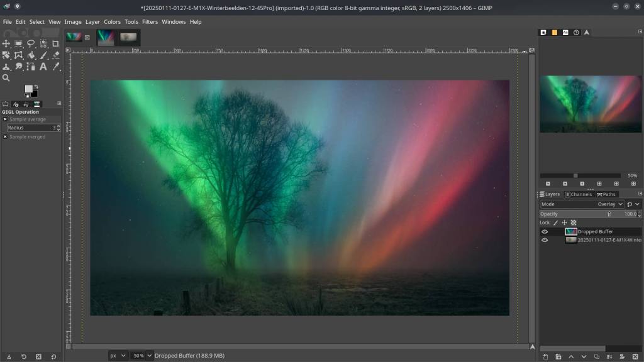Reset tool options to defaults

coord(53,357)
